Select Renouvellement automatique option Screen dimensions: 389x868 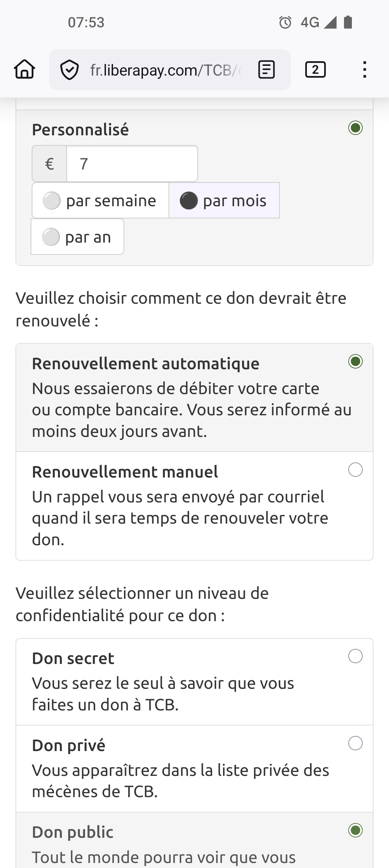[x=355, y=362]
